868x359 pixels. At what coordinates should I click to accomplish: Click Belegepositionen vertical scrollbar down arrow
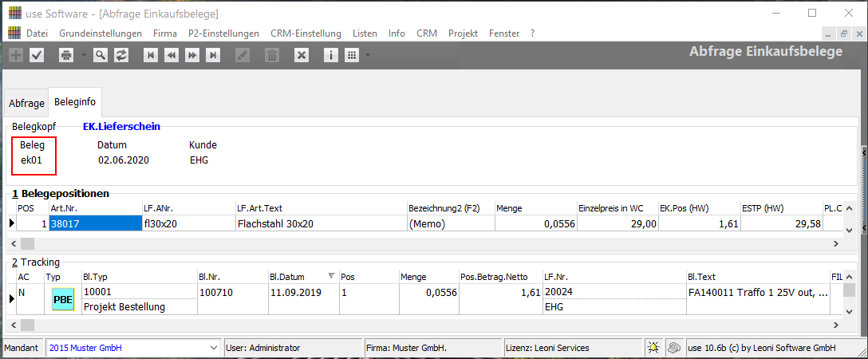coord(850,229)
